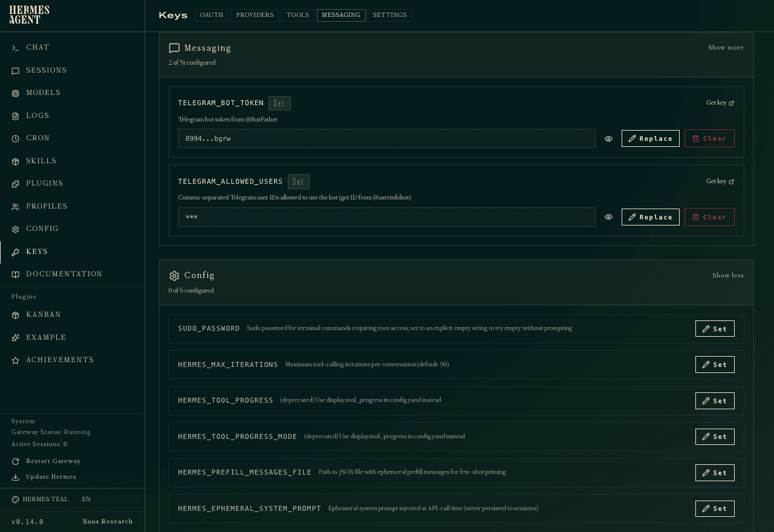
Task: Set HERMES_MAX_ITERATIONS value
Action: click(715, 365)
